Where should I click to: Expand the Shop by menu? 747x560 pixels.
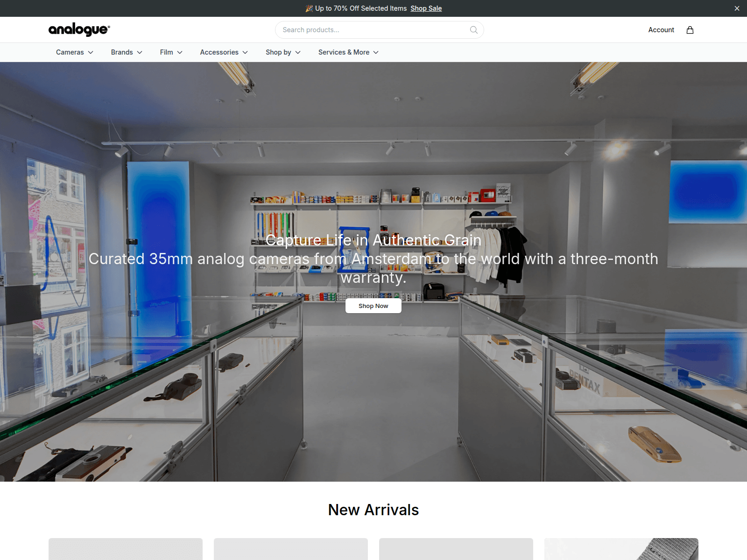pos(283,52)
